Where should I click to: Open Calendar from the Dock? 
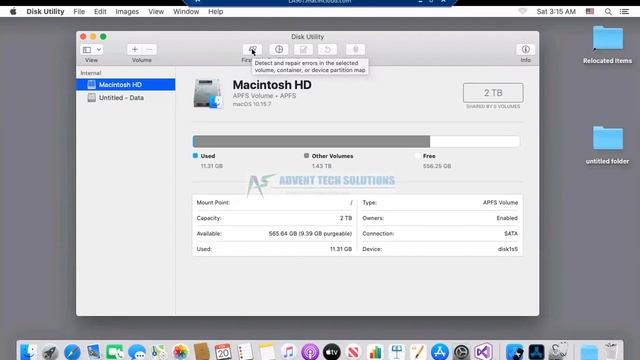click(223, 352)
